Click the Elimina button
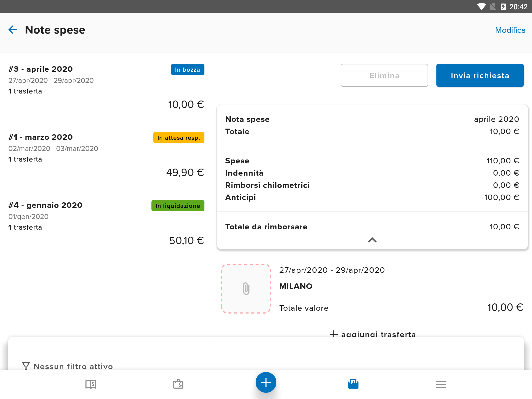Viewport: 532px width, 399px height. [x=384, y=75]
